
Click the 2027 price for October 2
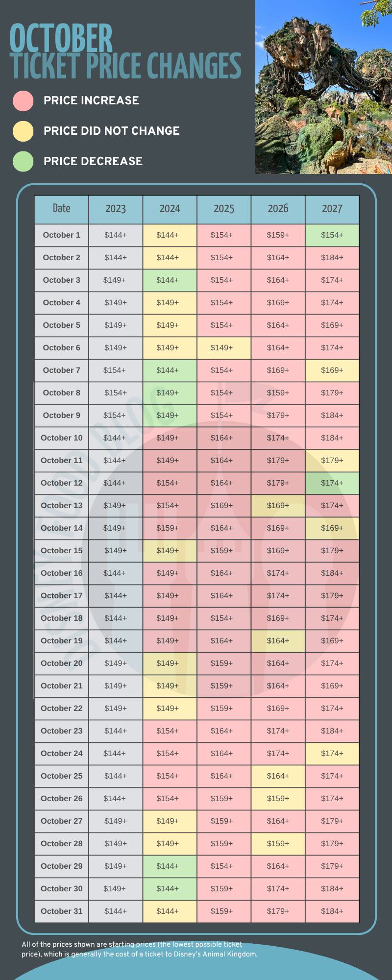332,258
